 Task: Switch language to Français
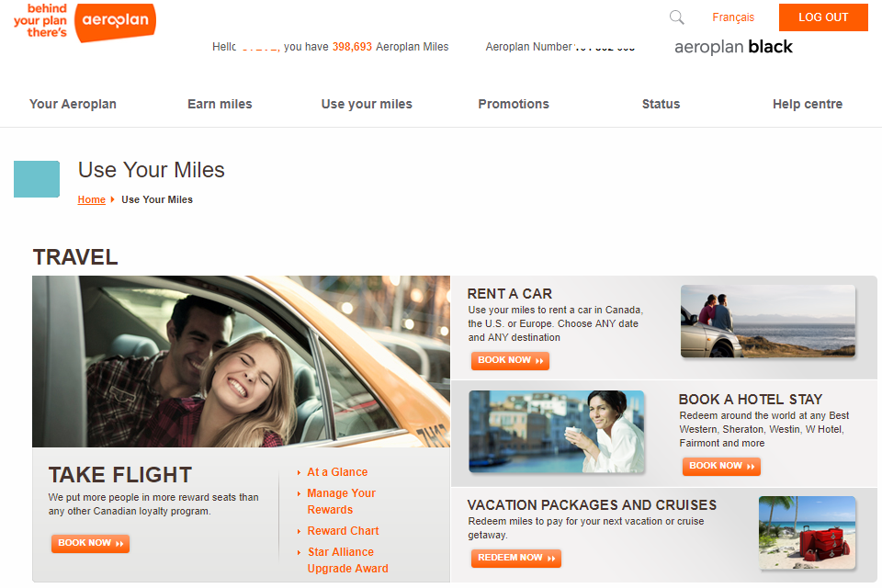733,17
